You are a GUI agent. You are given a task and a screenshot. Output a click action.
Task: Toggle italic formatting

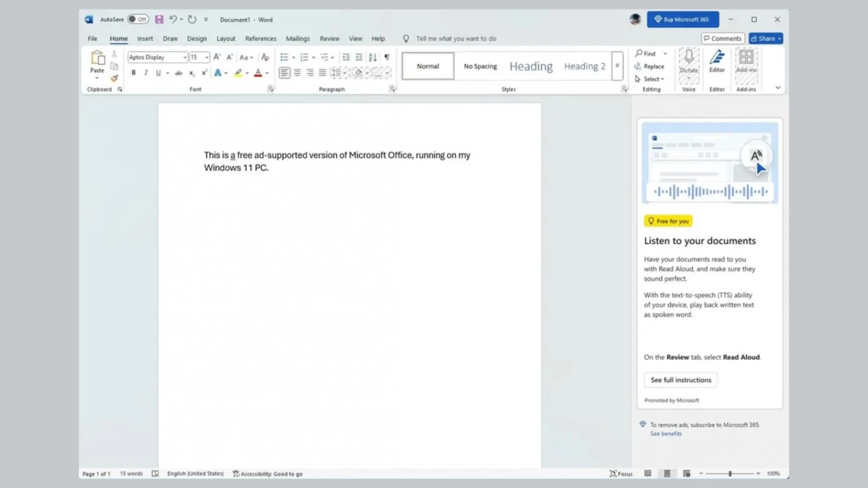[146, 73]
